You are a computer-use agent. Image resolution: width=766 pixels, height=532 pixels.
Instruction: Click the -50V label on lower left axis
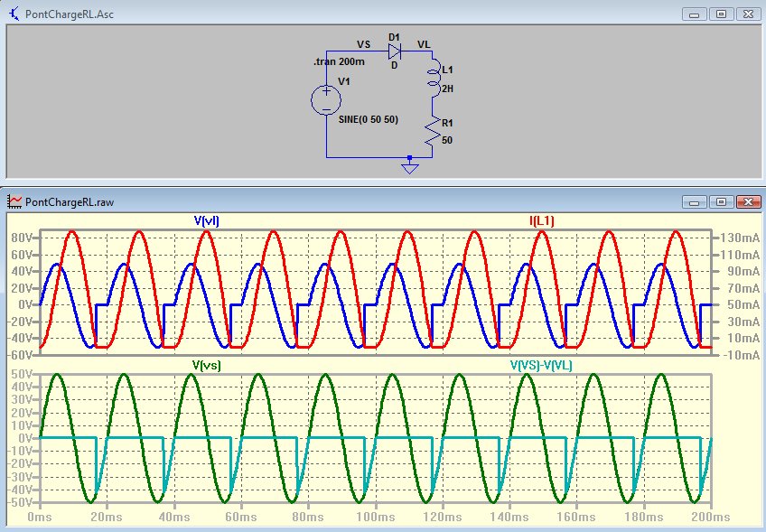(20, 502)
